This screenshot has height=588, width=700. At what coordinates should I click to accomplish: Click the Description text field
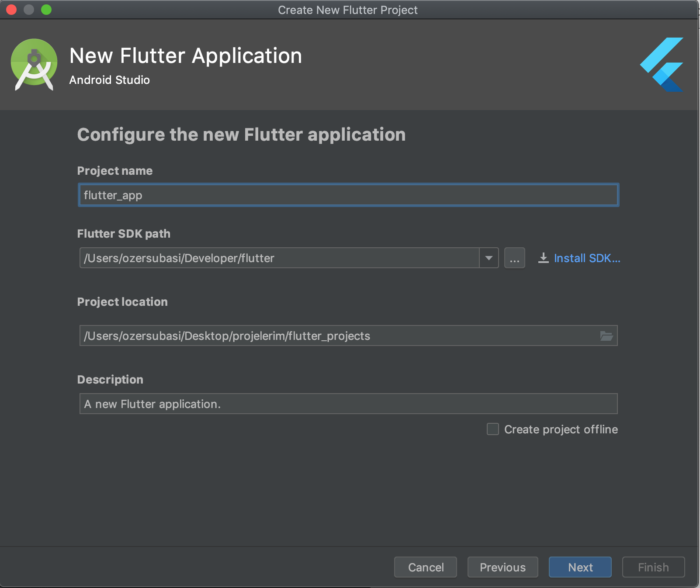(x=348, y=404)
